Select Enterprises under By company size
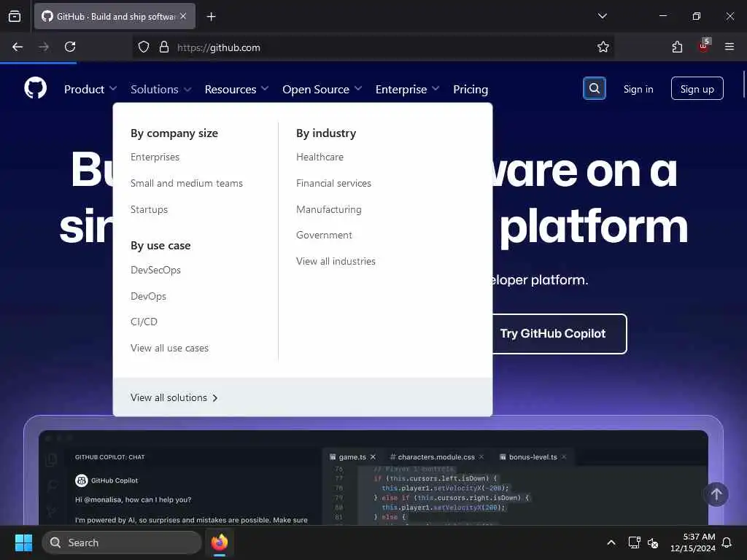The width and height of the screenshot is (747, 560). (155, 157)
